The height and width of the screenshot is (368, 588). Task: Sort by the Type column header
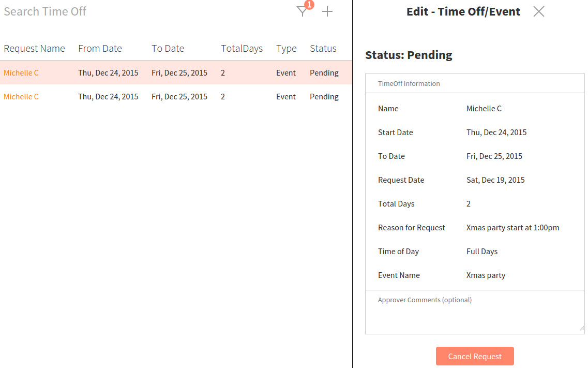[286, 49]
